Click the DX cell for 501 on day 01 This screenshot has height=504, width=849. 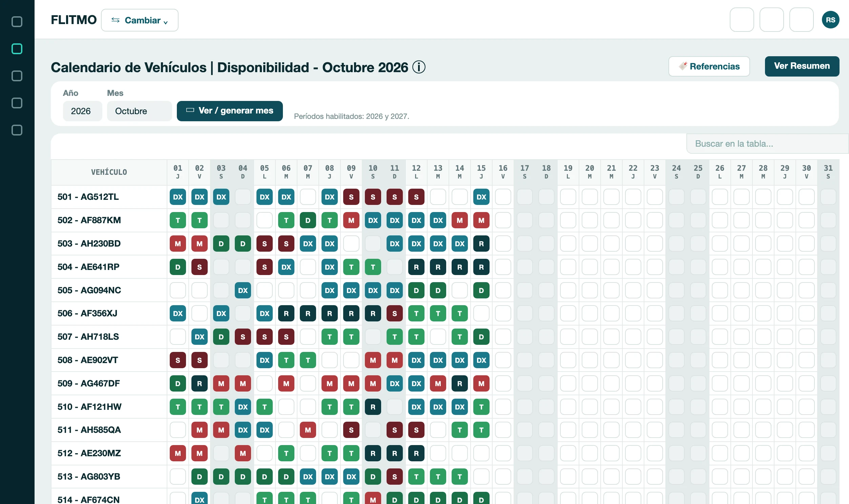coord(178,197)
